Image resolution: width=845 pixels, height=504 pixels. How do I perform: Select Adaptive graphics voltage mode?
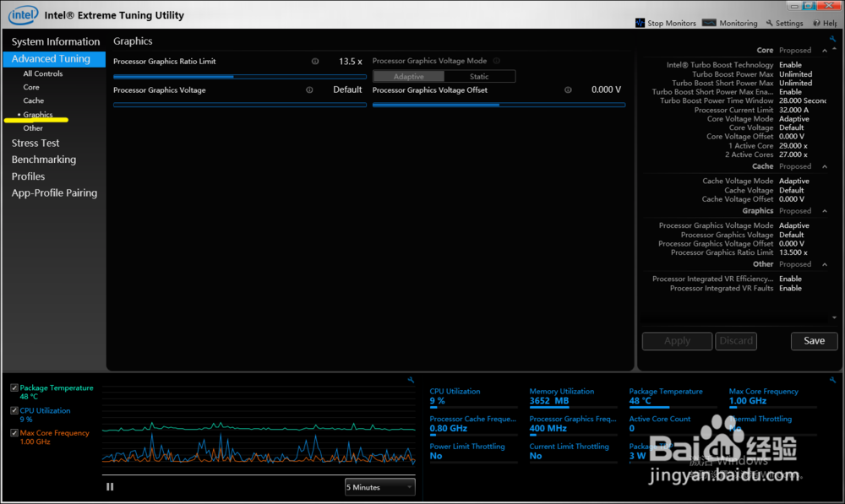[x=408, y=77]
